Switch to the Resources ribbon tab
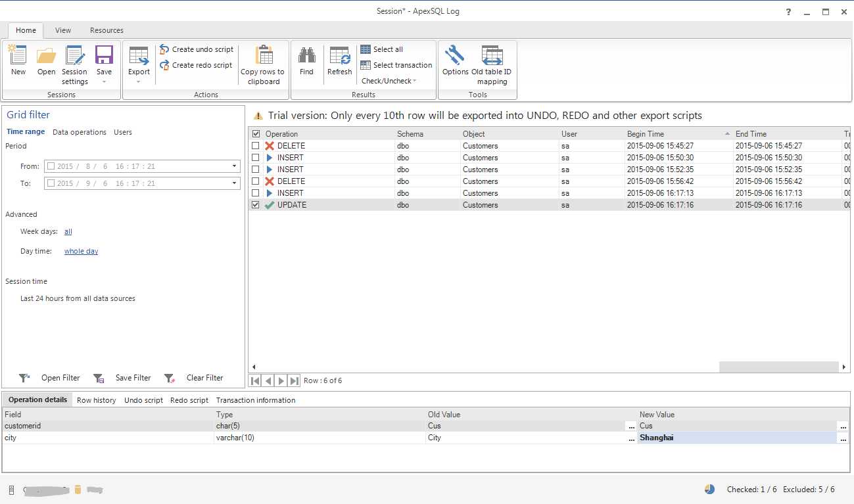The image size is (854, 504). 107,30
